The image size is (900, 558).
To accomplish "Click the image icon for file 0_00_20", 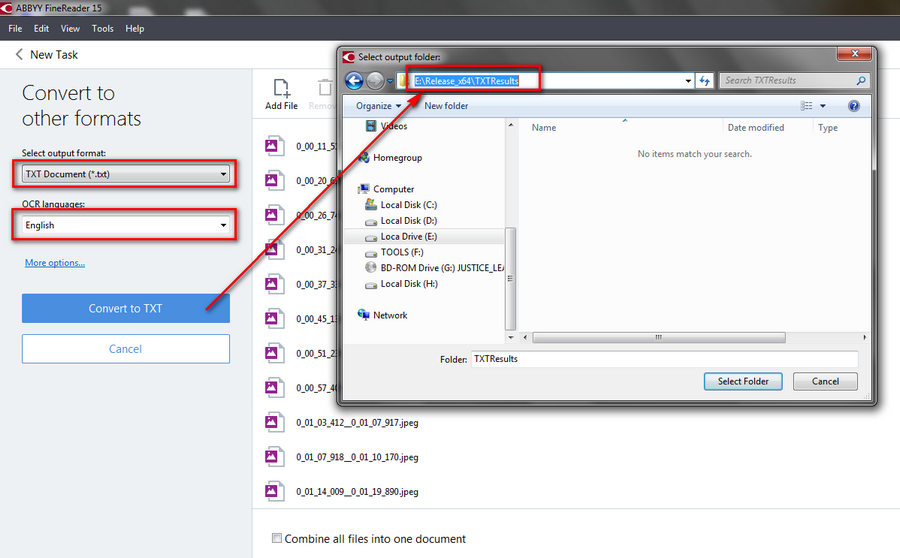I will click(x=274, y=181).
